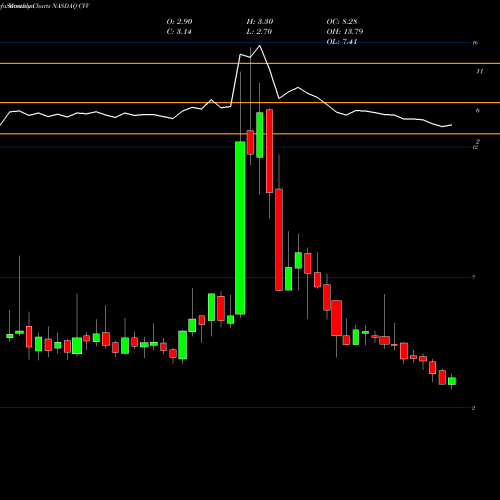This screenshot has width=500, height=500.
Task: Click the "OC: 8.28" value
Action: 342,22
